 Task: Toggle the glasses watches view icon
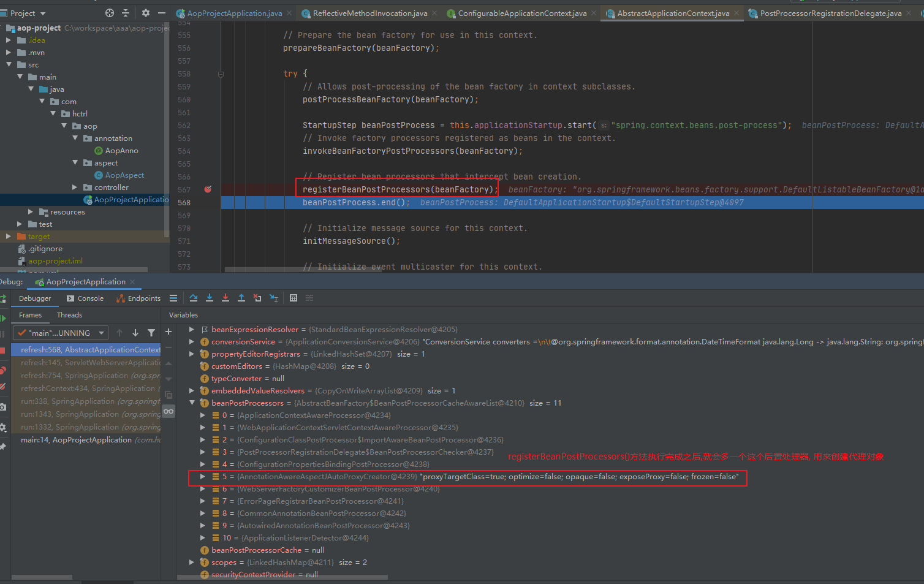169,411
